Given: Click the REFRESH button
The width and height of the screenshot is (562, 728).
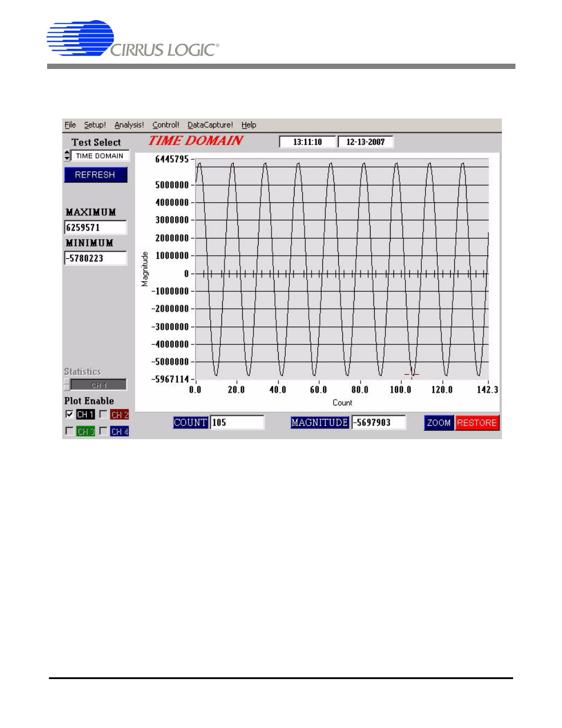Looking at the screenshot, I should coord(95,174).
